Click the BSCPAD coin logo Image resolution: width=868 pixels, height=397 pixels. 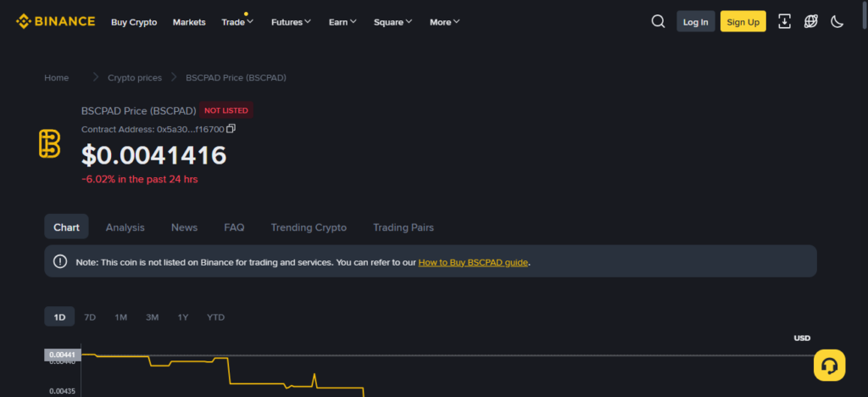tap(50, 144)
